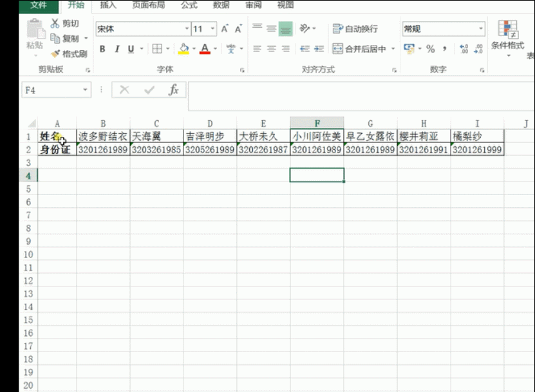Toggle Underline formatting

[131, 49]
